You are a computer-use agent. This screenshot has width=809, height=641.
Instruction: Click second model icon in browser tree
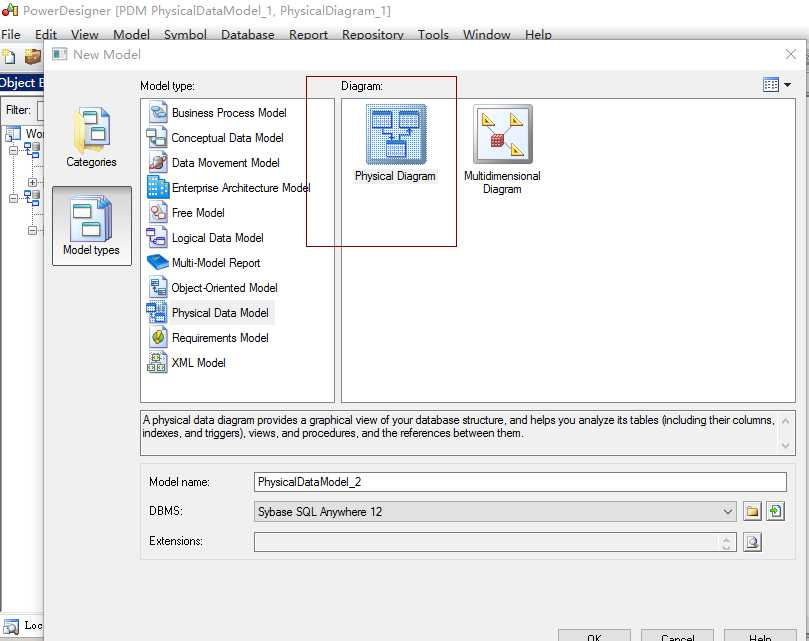pyautogui.click(x=33, y=198)
